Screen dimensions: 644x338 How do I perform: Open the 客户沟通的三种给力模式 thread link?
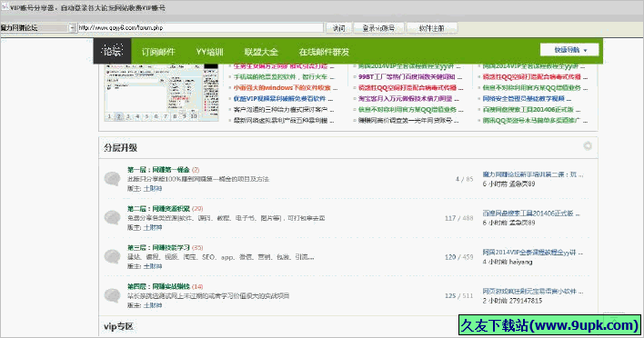point(284,110)
